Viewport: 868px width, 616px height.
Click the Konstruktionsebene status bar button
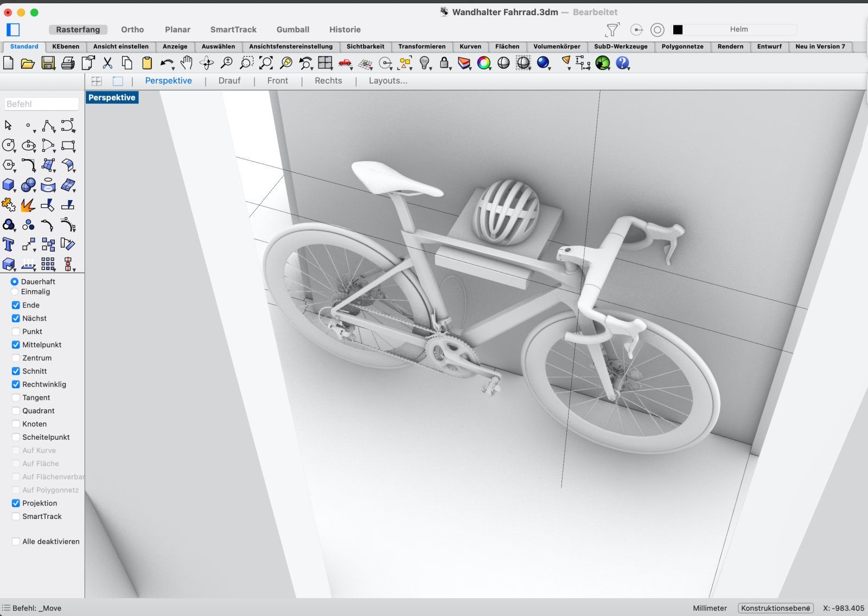point(775,608)
